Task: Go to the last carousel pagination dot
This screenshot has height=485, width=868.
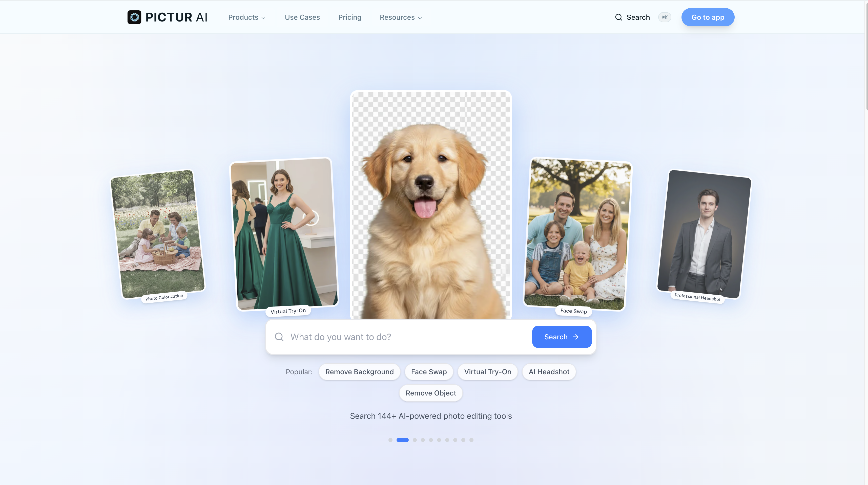Action: coord(471,440)
